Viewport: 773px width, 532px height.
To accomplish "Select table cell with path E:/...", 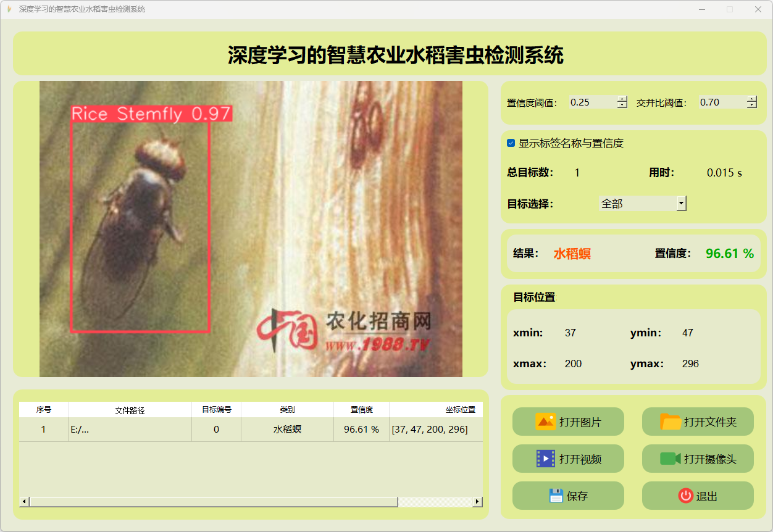I will coord(130,430).
